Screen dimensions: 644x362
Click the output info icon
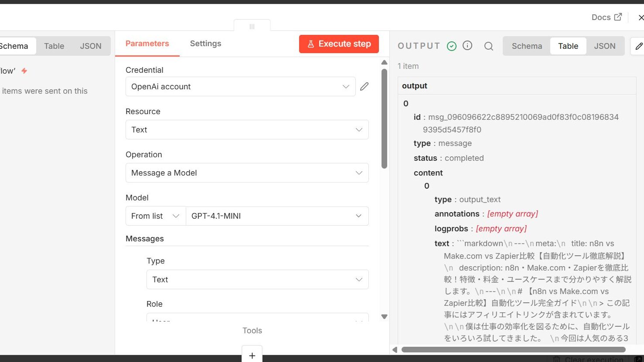(x=467, y=46)
